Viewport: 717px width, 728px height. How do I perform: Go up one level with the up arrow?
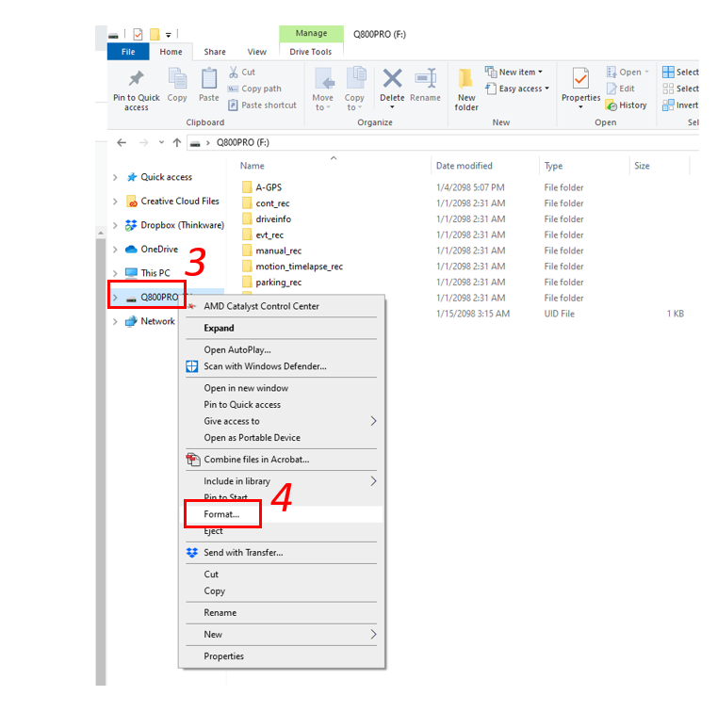click(177, 142)
